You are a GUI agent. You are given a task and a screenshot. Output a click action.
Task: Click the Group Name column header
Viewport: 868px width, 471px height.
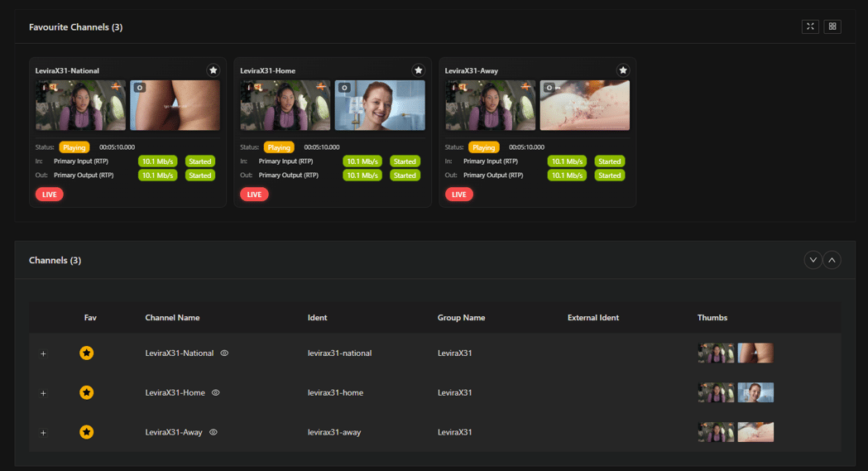pyautogui.click(x=461, y=318)
